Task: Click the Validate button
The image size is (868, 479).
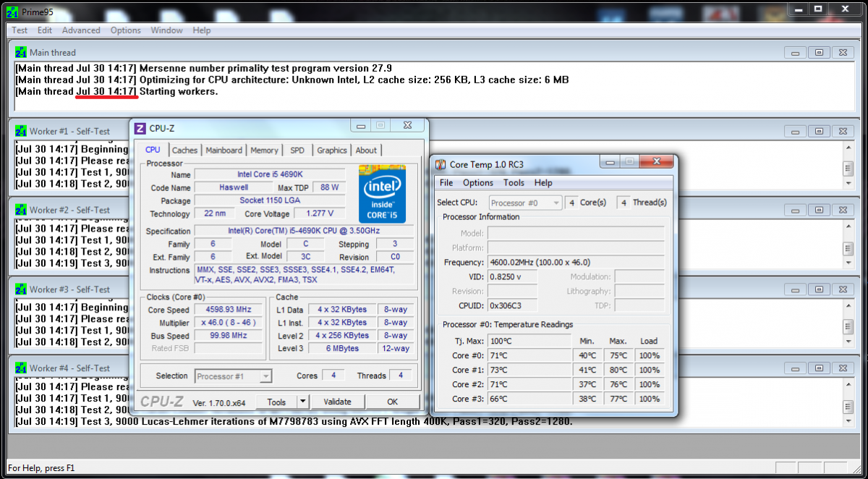Action: click(337, 402)
